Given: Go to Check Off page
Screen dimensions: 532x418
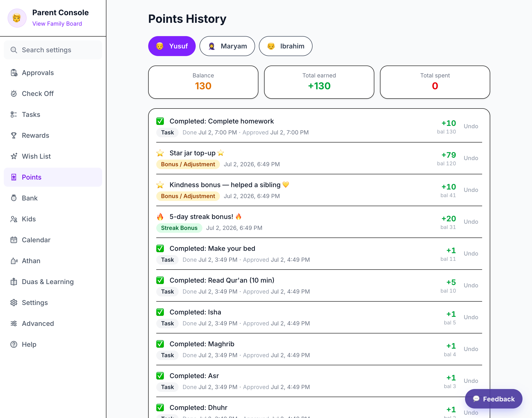Looking at the screenshot, I should 53,94.
